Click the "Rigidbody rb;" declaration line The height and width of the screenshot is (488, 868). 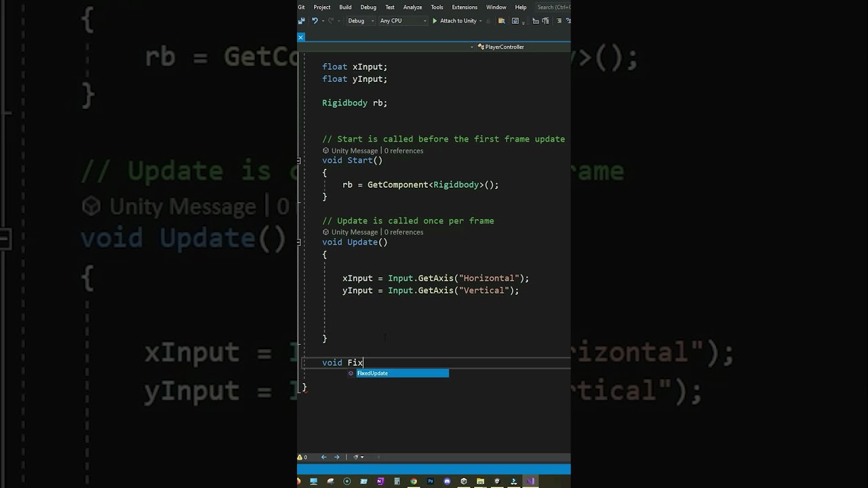click(355, 103)
